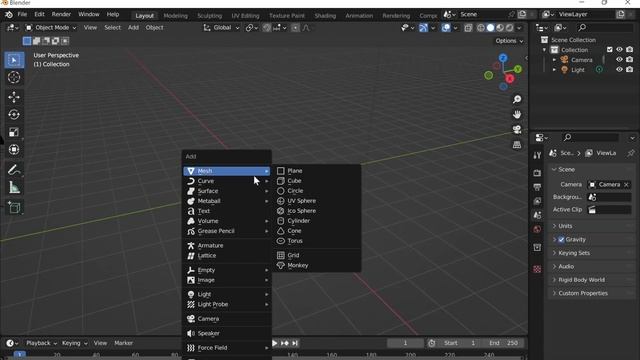Toggle camera view icon in viewport
The width and height of the screenshot is (640, 360).
click(517, 130)
